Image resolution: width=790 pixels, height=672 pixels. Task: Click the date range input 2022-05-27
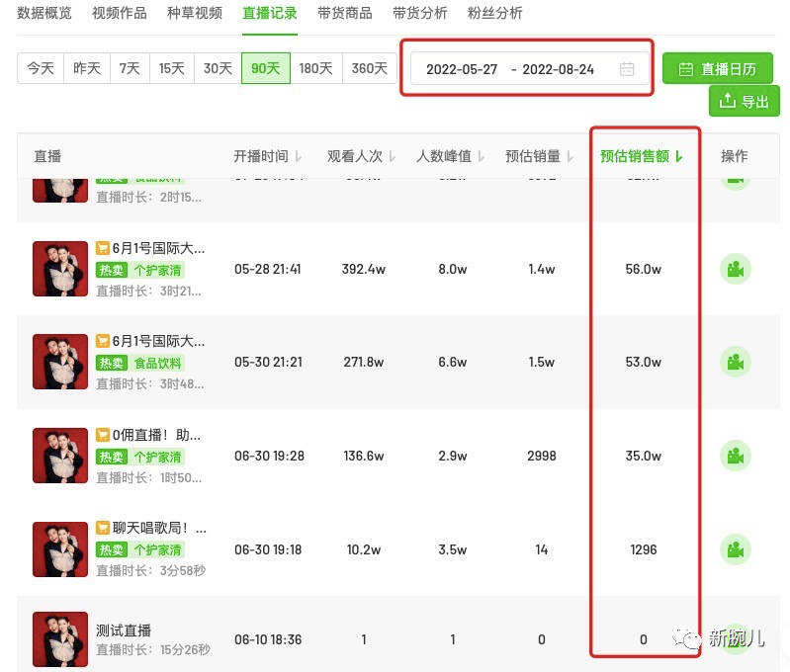coord(462,69)
